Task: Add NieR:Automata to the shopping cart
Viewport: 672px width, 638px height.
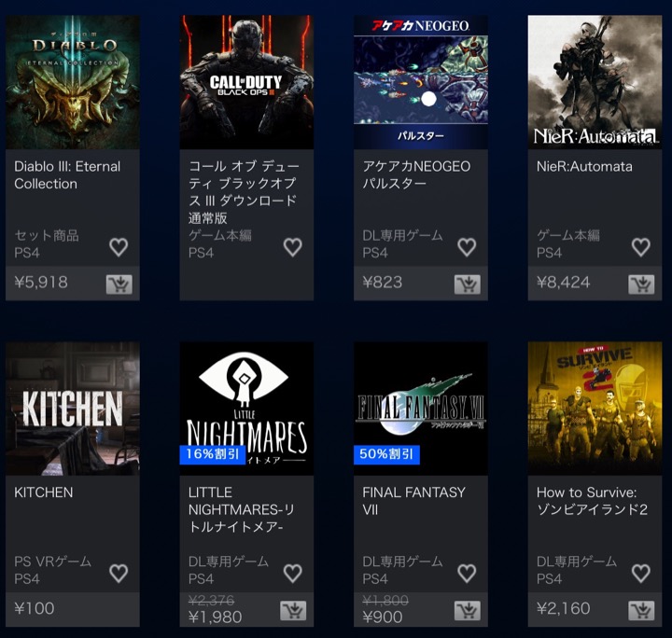Action: point(641,284)
